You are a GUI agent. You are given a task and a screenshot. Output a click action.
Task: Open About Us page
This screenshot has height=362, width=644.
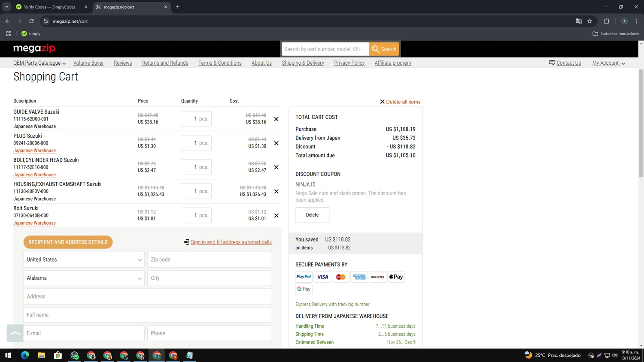pos(261,63)
